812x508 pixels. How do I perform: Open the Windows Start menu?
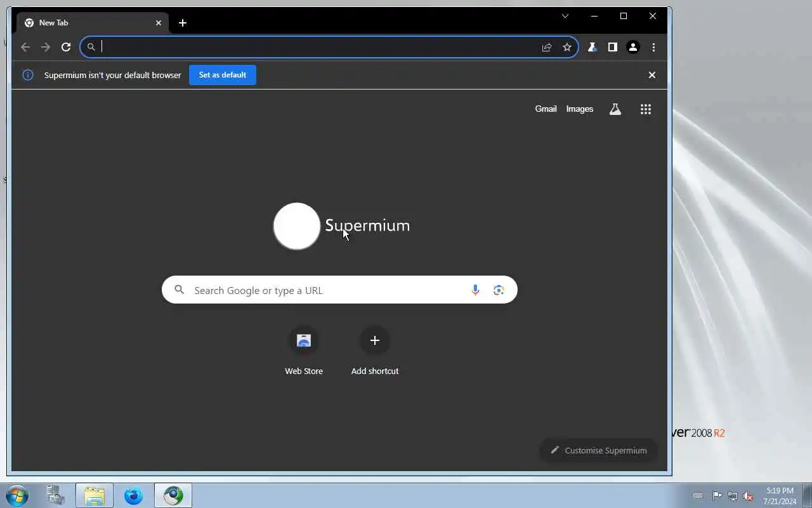(x=17, y=495)
